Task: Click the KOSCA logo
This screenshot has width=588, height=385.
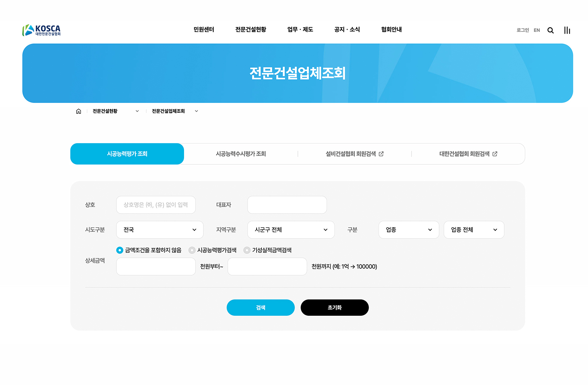Action: click(42, 30)
